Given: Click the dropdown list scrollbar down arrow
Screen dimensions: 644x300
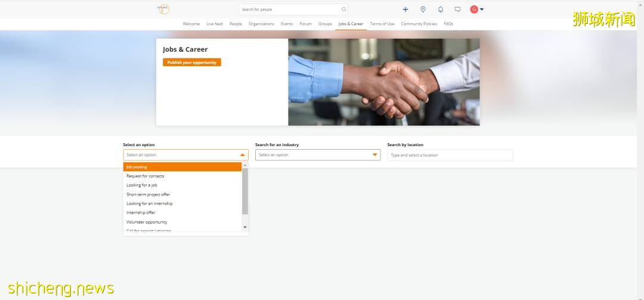Looking at the screenshot, I should (245, 227).
